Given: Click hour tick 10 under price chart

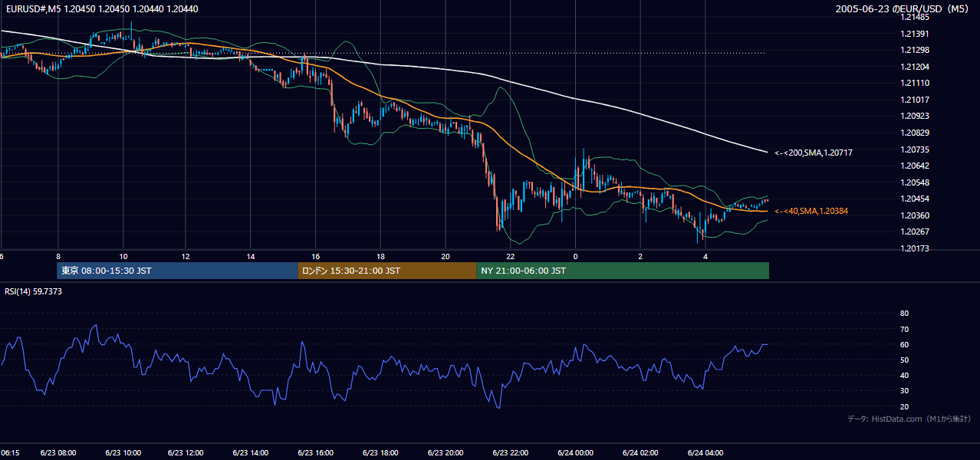Looking at the screenshot, I should (x=123, y=256).
